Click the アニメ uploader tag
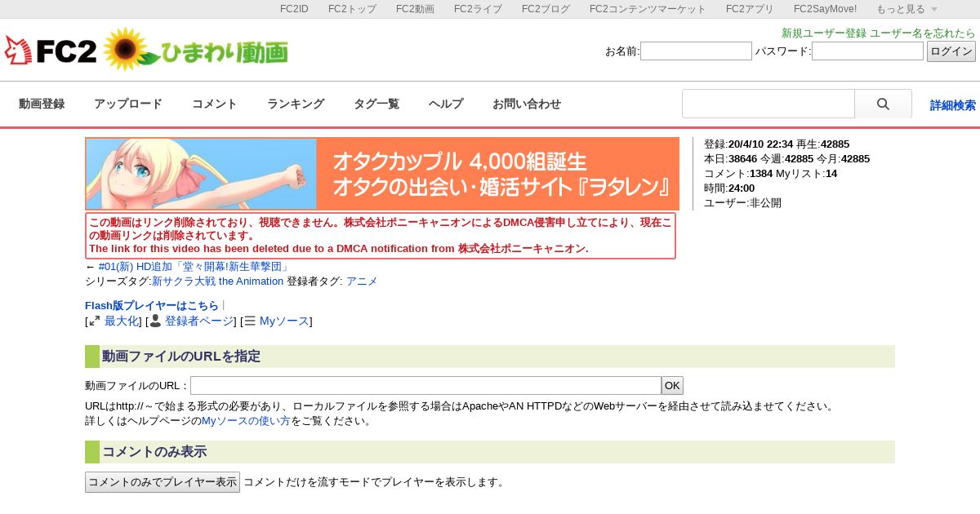 (362, 281)
